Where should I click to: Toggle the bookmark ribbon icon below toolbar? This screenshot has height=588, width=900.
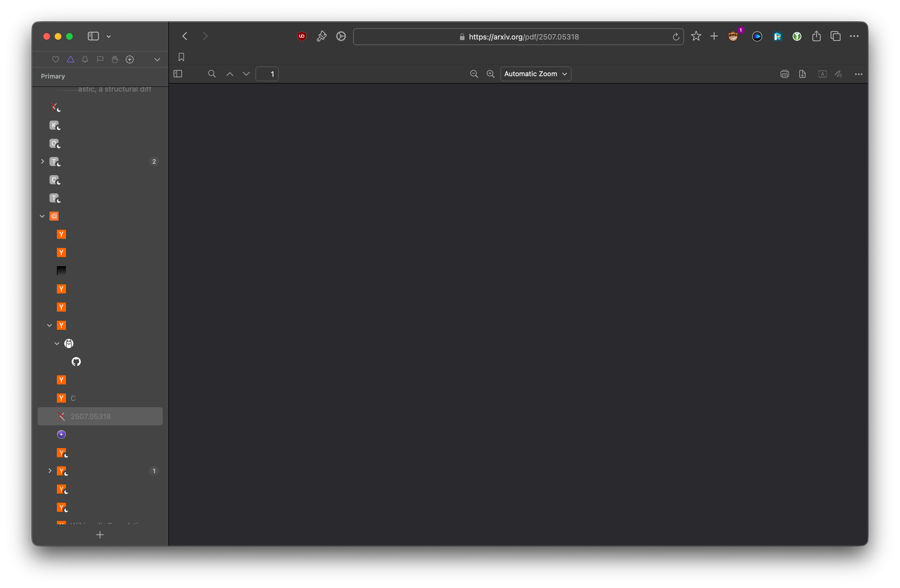pos(181,57)
